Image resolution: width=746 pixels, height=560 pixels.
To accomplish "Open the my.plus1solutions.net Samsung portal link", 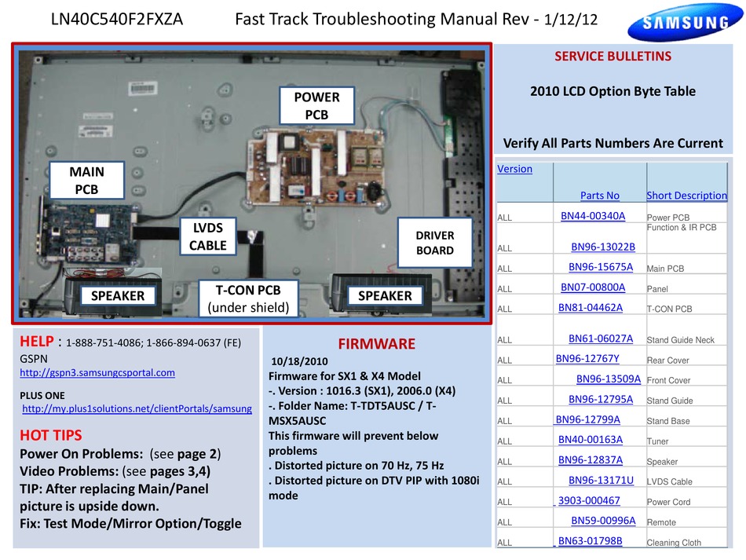I will [137, 408].
